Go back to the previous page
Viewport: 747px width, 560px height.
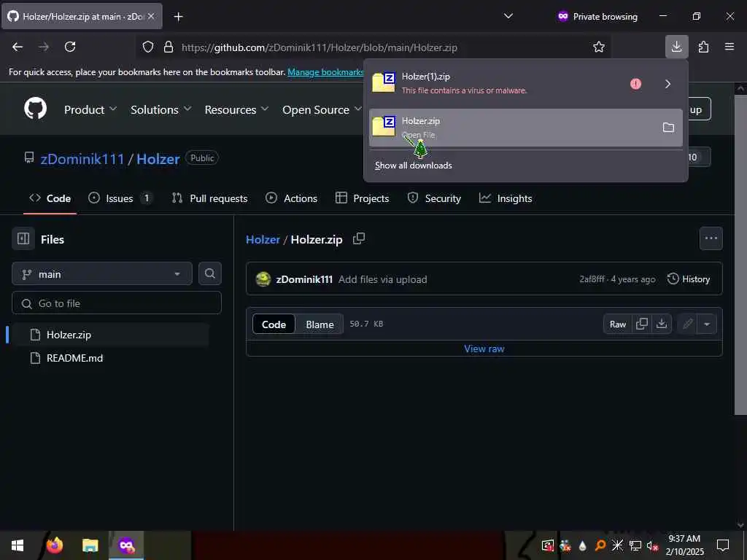18,47
